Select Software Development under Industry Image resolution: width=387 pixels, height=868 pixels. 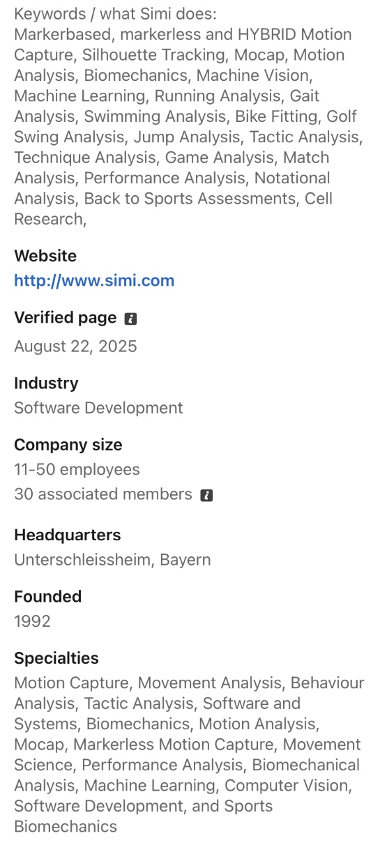[x=98, y=408]
